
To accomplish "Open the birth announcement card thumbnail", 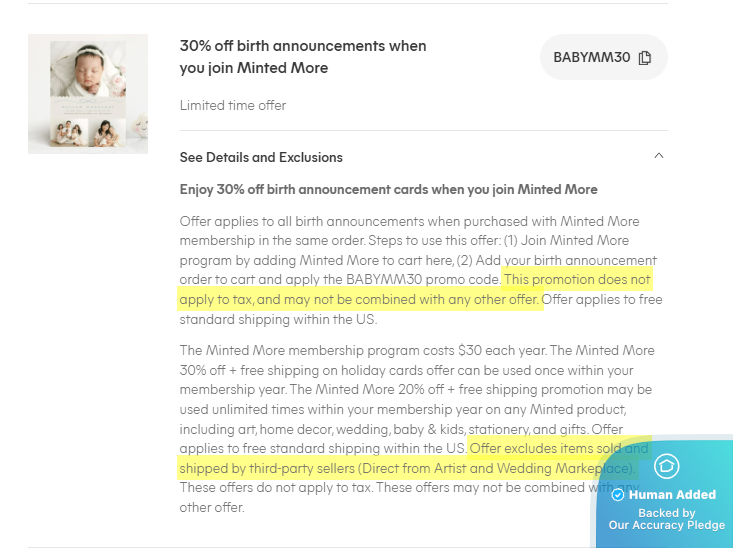I will point(88,94).
